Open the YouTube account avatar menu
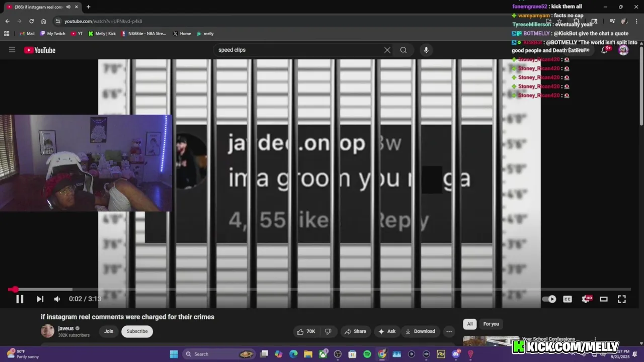 coord(623,50)
